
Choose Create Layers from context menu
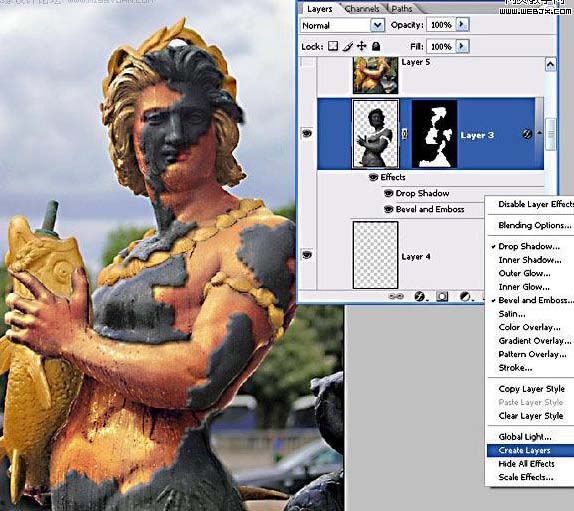click(524, 450)
